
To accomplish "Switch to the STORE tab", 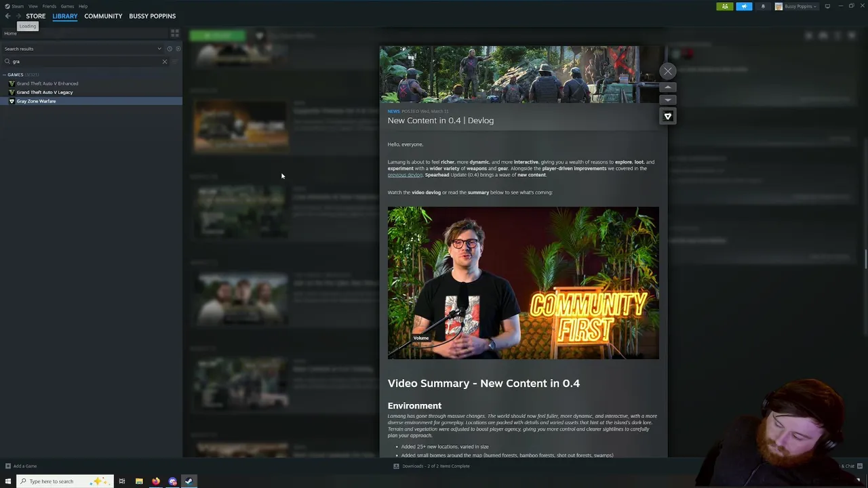I will pyautogui.click(x=36, y=16).
